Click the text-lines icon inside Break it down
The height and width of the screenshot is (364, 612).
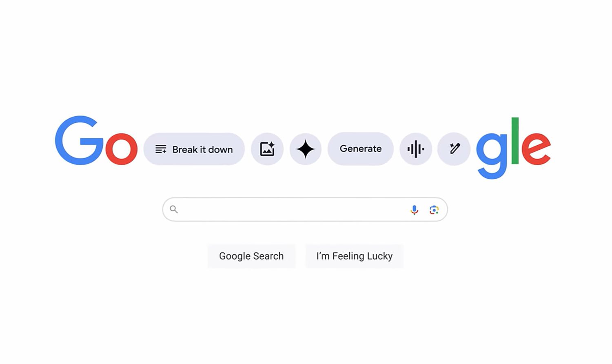[x=161, y=149]
